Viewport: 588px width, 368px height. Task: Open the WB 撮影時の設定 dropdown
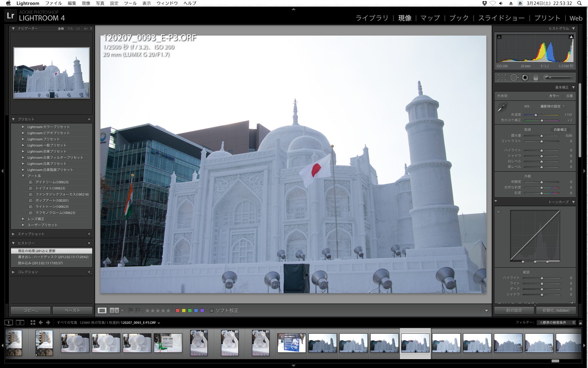552,106
